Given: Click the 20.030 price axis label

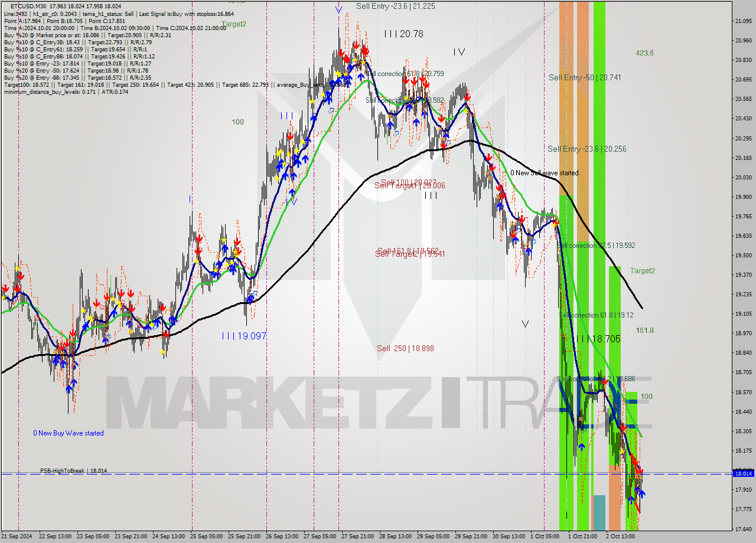Looking at the screenshot, I should coord(743,177).
